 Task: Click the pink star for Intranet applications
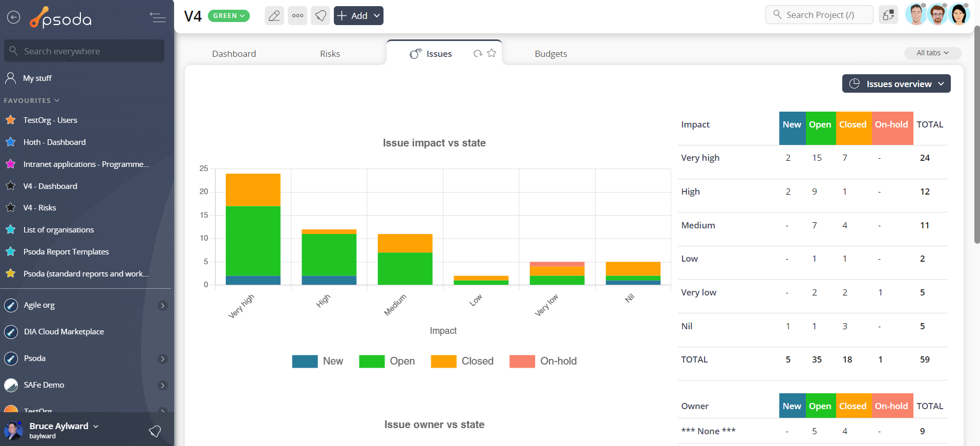tap(10, 164)
